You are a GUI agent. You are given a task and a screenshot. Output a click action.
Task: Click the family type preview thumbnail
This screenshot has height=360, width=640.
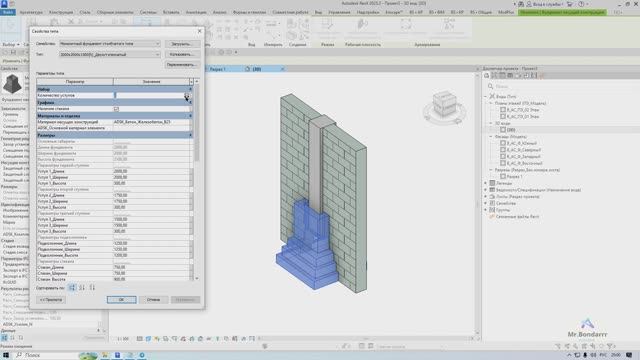click(12, 84)
